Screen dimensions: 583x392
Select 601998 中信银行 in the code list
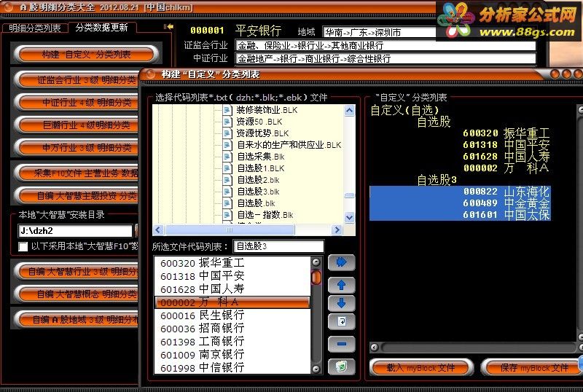pyautogui.click(x=232, y=367)
